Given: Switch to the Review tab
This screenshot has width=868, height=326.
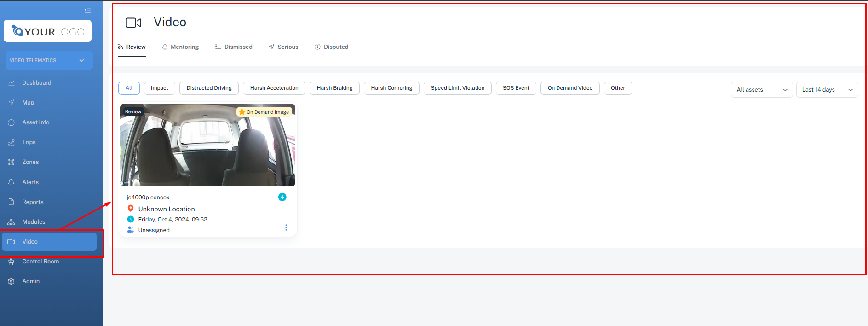Looking at the screenshot, I should 132,47.
